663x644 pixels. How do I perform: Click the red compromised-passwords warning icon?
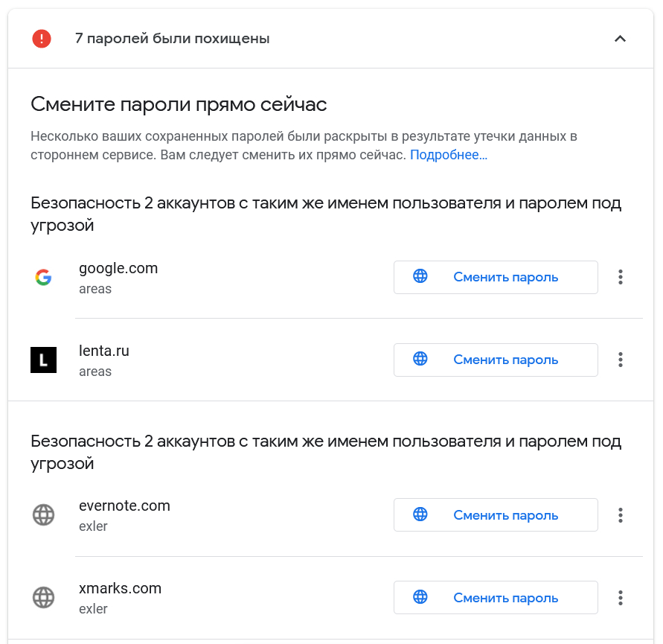pyautogui.click(x=42, y=39)
